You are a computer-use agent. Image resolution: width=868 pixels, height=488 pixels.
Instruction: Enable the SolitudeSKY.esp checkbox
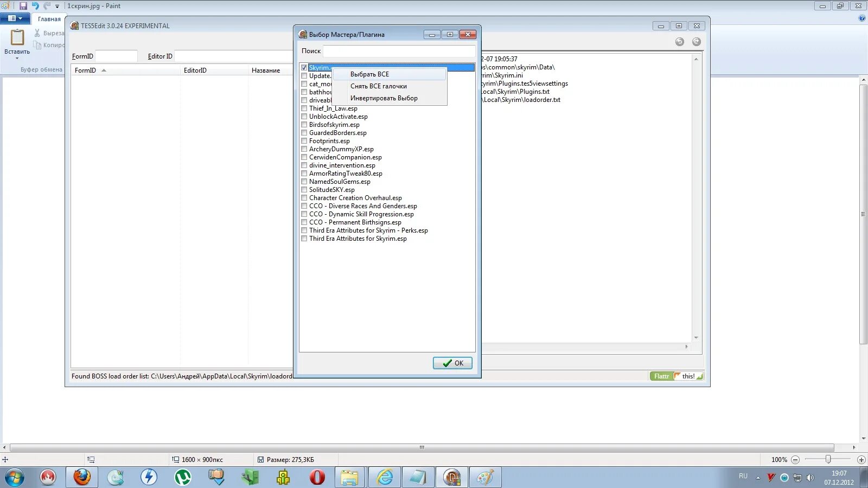304,190
